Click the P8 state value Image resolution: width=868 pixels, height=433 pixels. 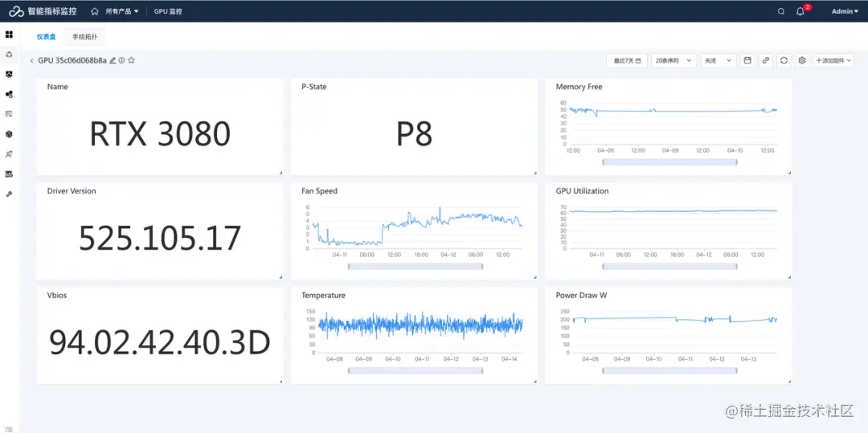(414, 134)
